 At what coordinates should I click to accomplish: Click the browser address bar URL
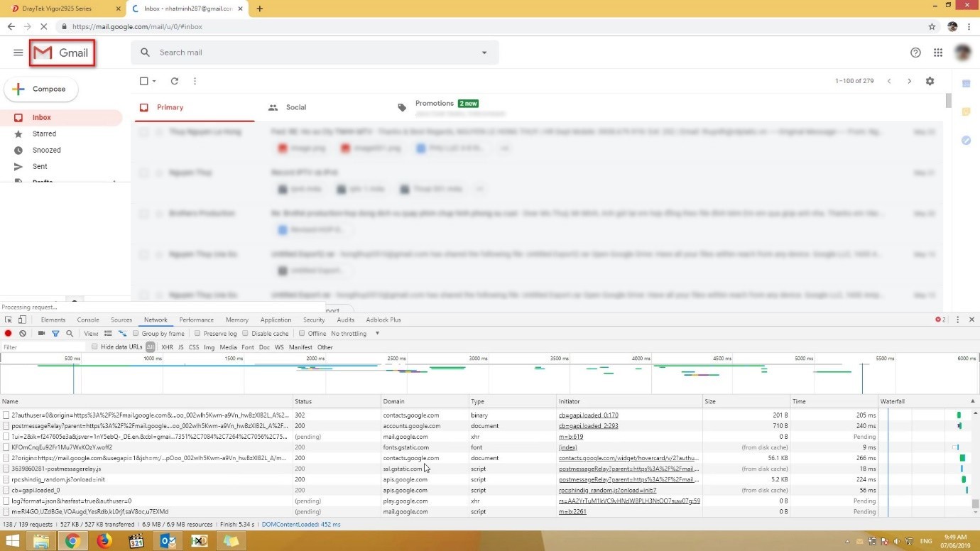(x=137, y=27)
